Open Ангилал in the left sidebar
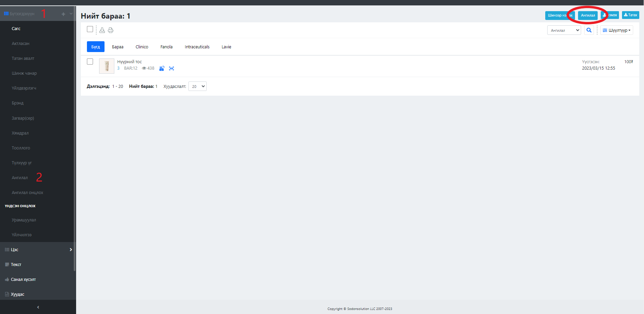Viewport: 644px width, 314px height. [20, 177]
